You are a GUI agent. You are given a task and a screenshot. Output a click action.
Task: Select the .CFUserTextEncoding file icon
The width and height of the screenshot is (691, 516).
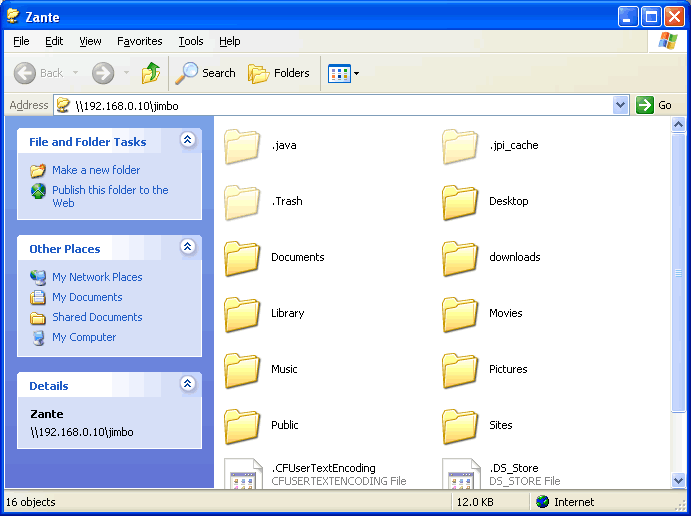pos(243,474)
